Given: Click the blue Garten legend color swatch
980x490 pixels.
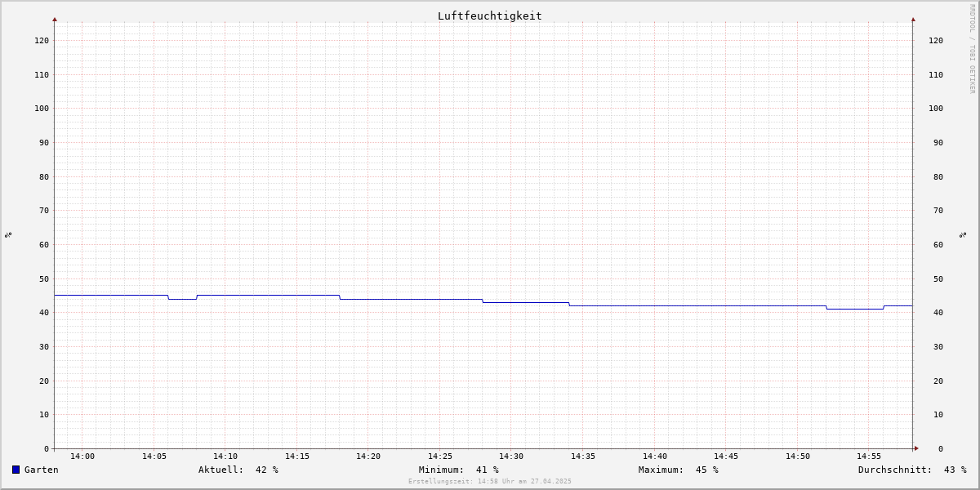Looking at the screenshot, I should pos(16,470).
